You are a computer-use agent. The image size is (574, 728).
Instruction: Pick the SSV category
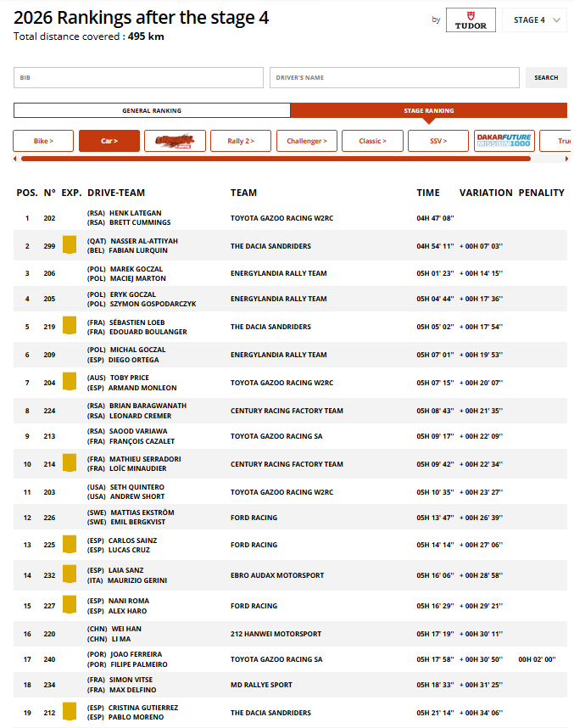pyautogui.click(x=438, y=141)
